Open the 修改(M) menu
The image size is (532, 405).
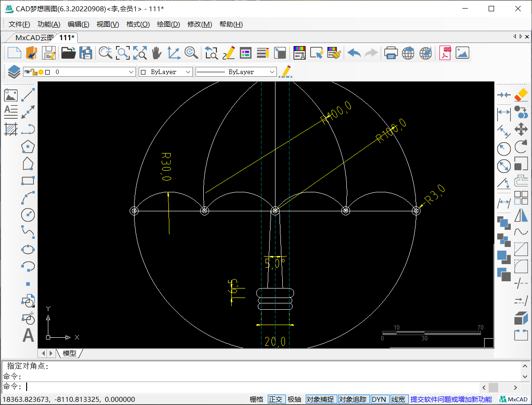[200, 24]
